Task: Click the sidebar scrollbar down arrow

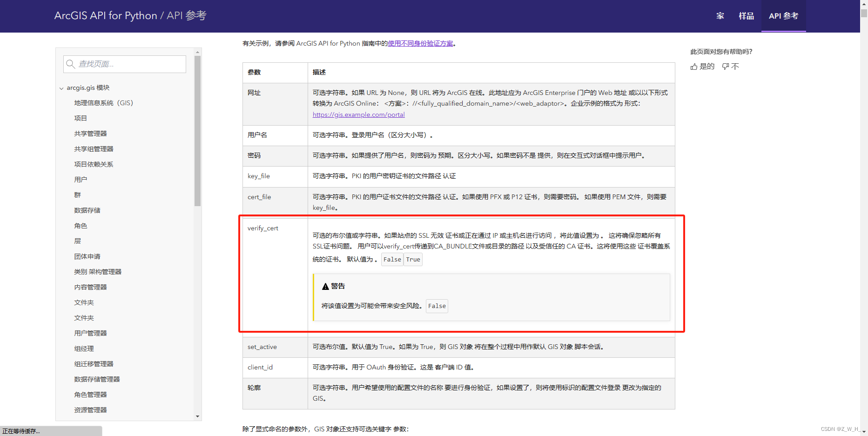Action: point(197,416)
